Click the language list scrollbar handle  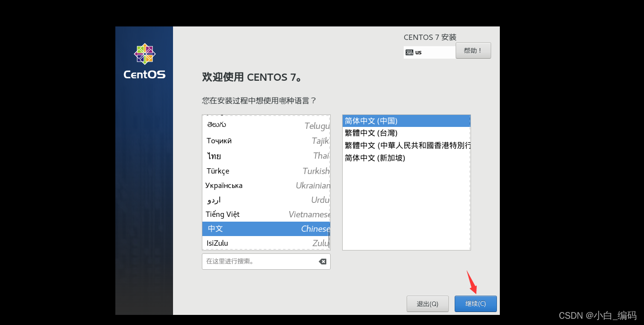click(x=329, y=238)
